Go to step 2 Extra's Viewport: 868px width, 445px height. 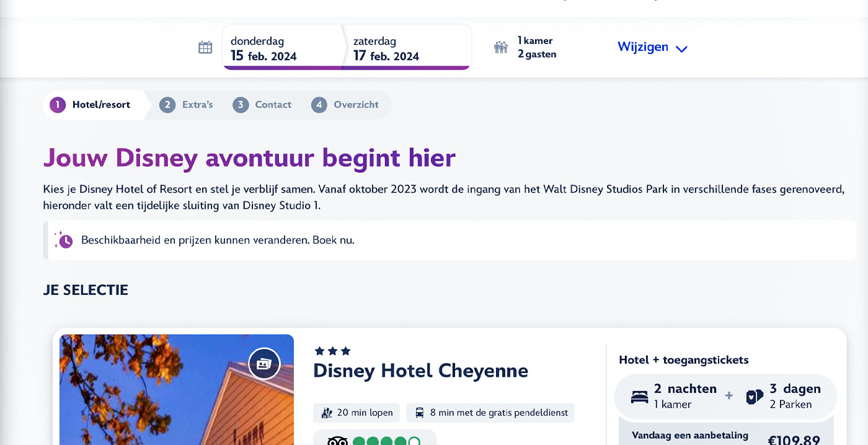(x=186, y=105)
